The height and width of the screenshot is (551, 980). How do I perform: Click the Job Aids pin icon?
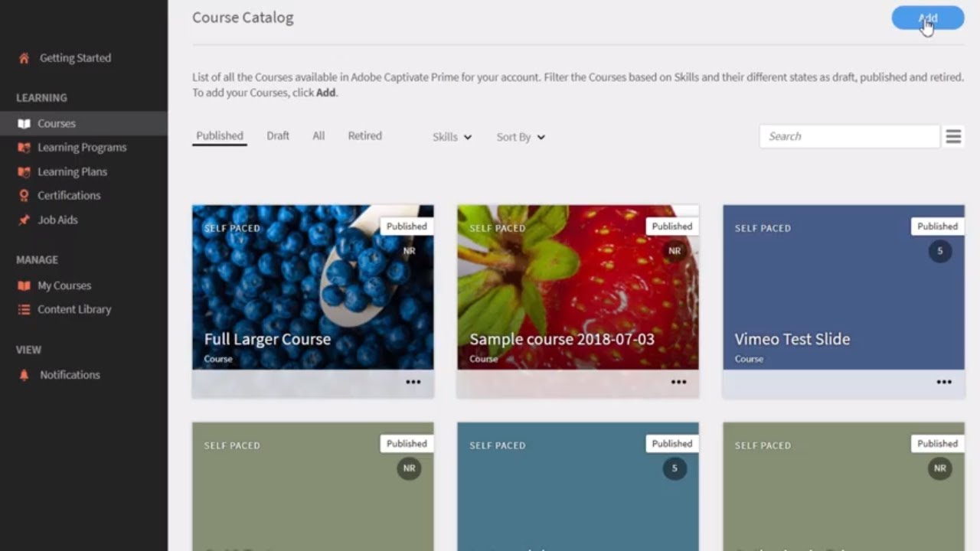tap(24, 220)
